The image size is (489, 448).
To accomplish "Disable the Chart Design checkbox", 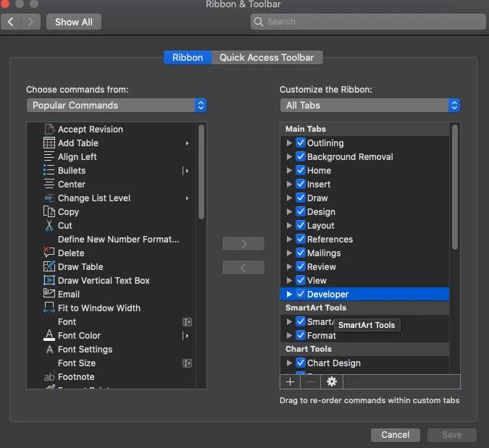I will coord(301,363).
